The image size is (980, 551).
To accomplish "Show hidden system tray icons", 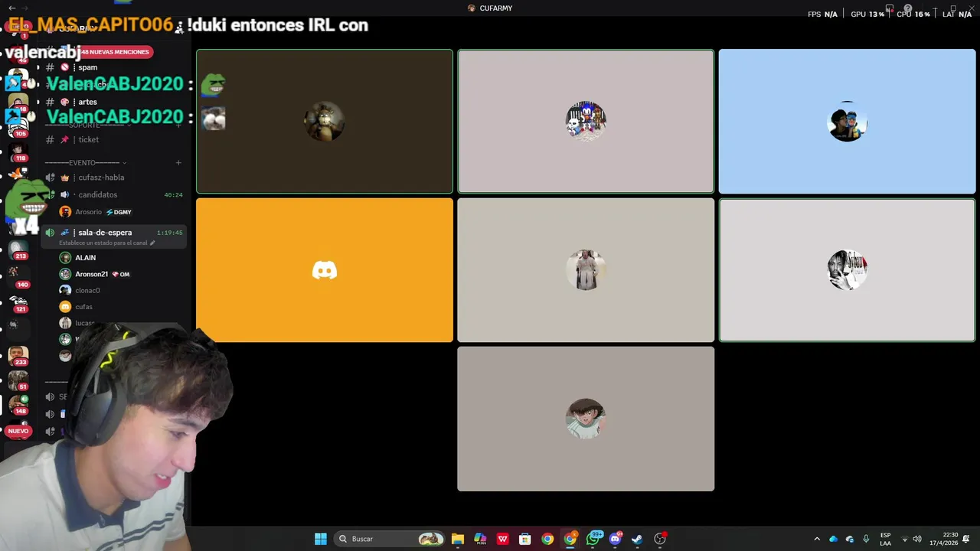I will coord(817,539).
